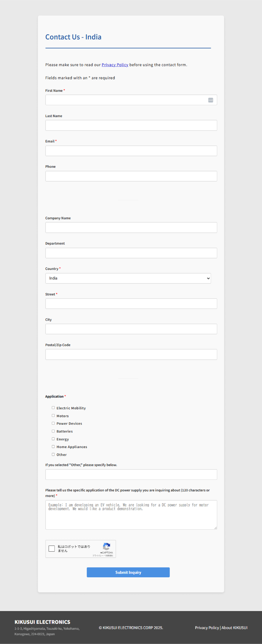
Task: Select the Company Name text box
Action: click(131, 227)
